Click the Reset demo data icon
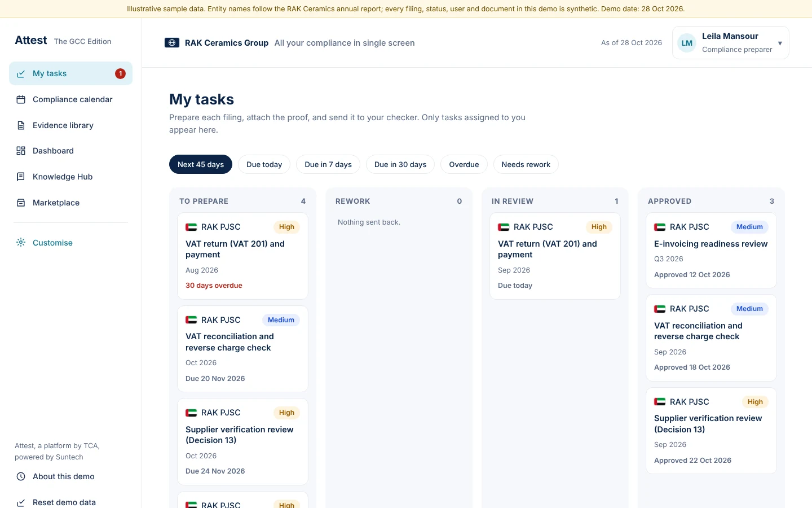This screenshot has width=812, height=508. coord(21,502)
